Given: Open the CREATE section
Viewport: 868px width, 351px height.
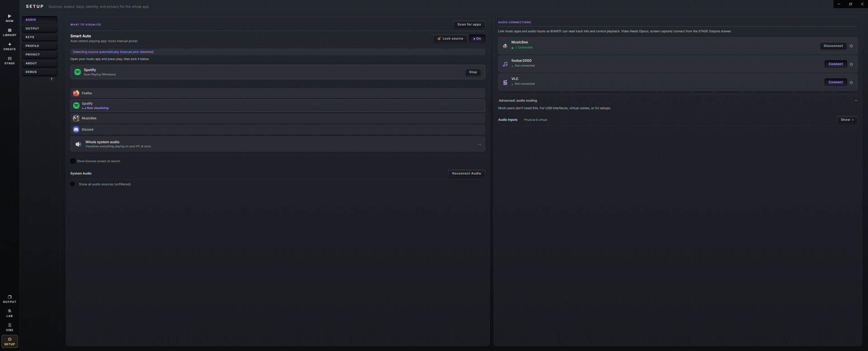Looking at the screenshot, I should click(x=9, y=47).
